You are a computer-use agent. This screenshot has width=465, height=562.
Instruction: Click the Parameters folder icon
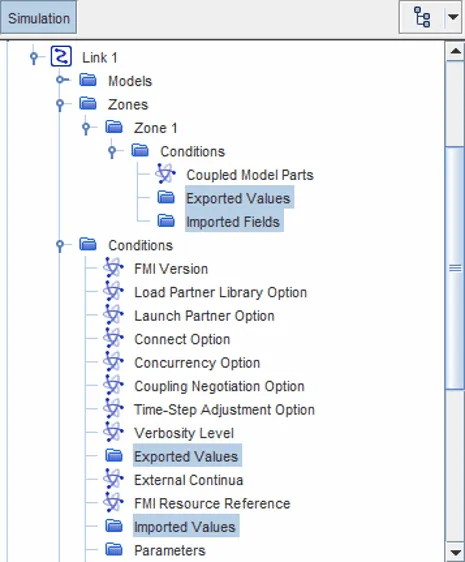114,549
